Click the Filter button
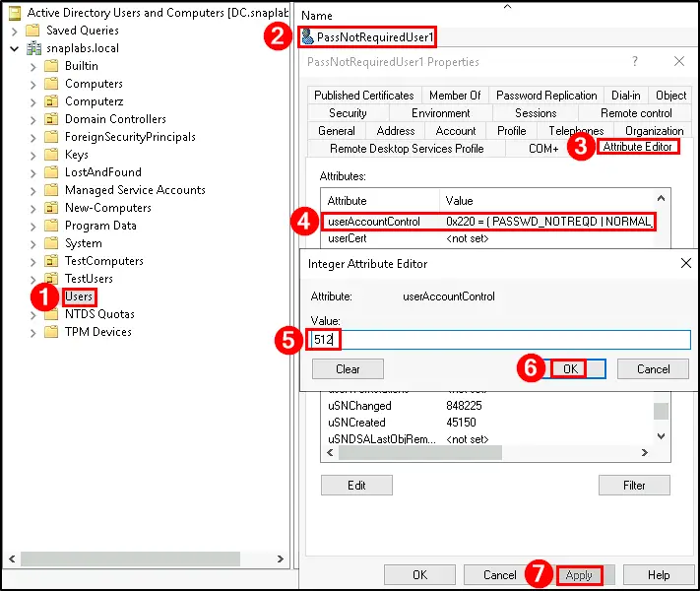 (634, 486)
